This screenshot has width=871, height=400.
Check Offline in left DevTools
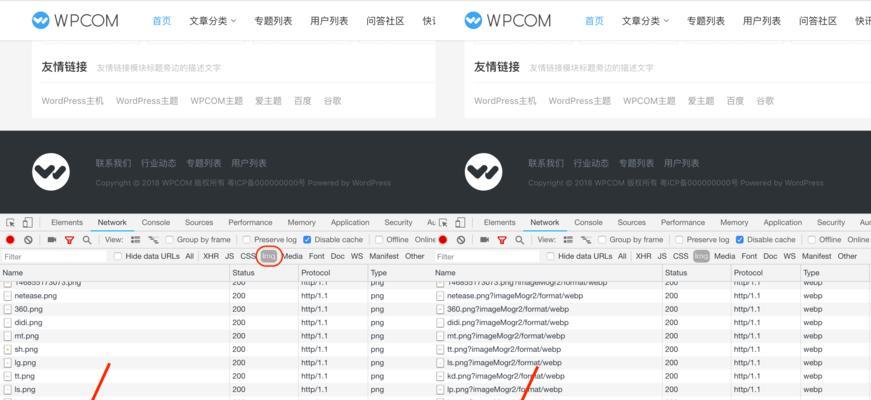coord(379,240)
